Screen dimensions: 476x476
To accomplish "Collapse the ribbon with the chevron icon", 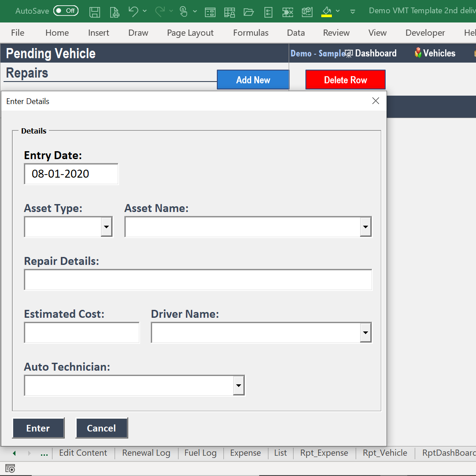I will (353, 12).
